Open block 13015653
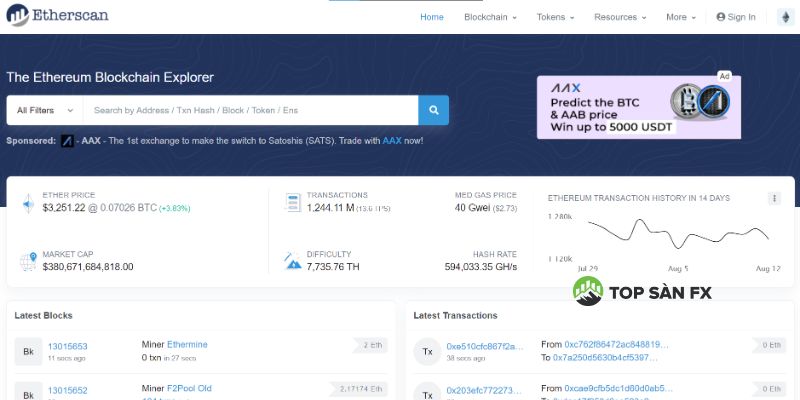Viewport: 800px width, 400px height. coord(67,346)
